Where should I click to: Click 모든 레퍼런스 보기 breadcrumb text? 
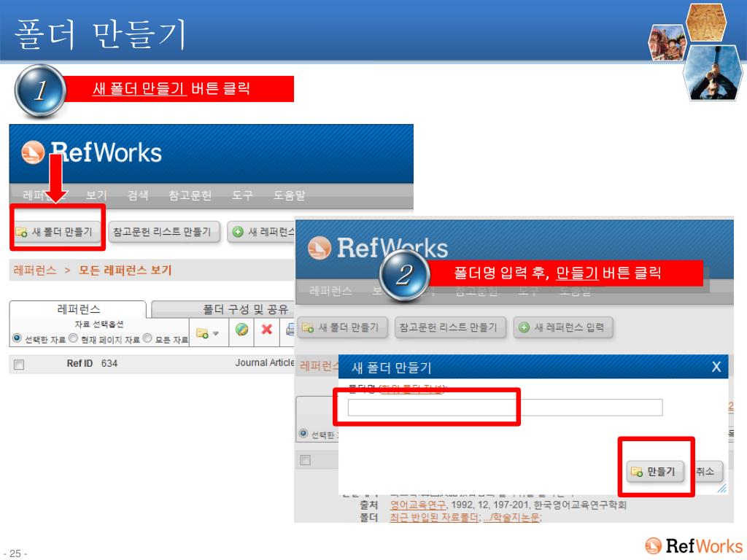tap(125, 271)
